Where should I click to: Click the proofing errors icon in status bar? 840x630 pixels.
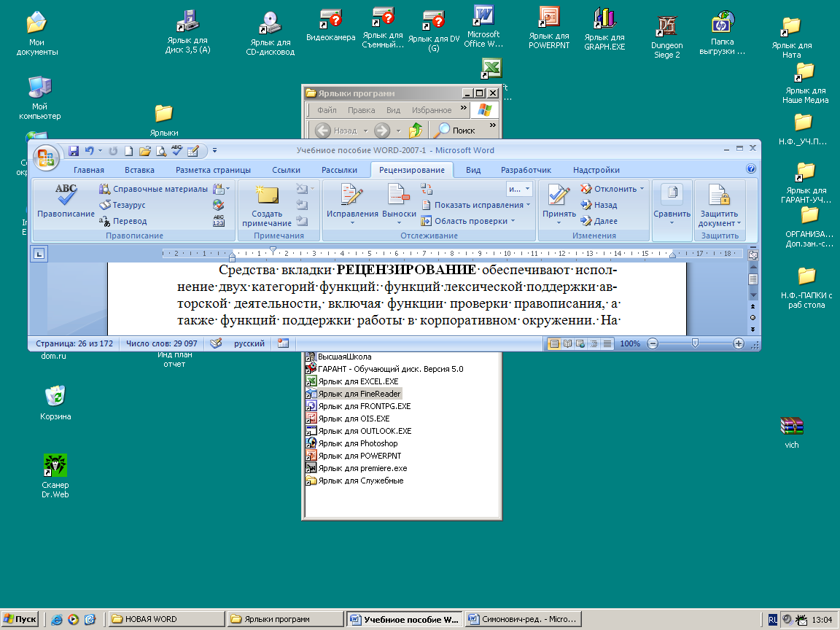click(x=216, y=343)
